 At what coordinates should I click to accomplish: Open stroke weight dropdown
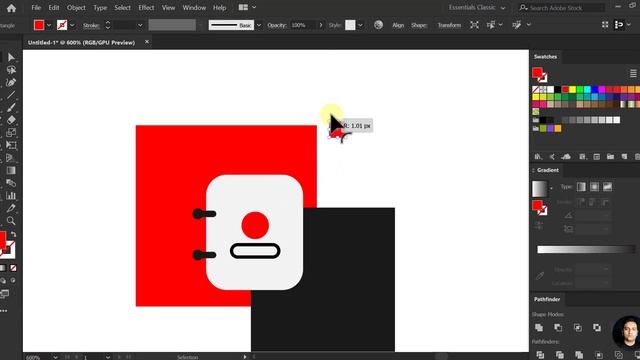pos(140,25)
